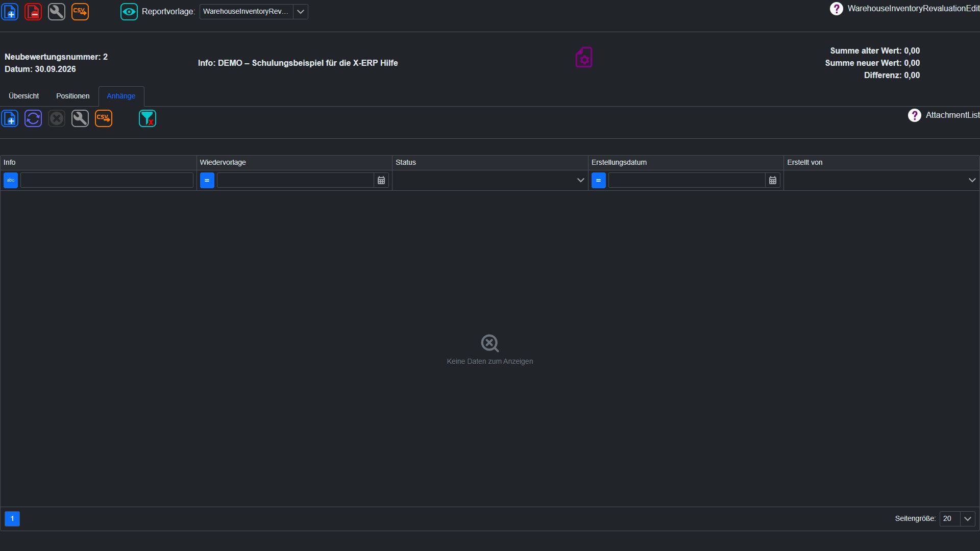Sort by the Erstellungsdatum column header

tap(686, 162)
